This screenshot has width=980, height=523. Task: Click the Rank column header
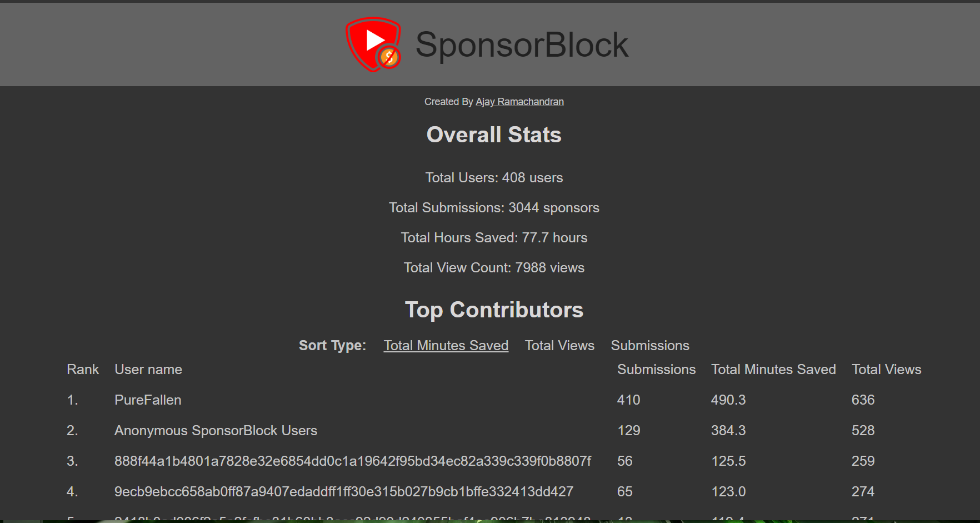83,369
